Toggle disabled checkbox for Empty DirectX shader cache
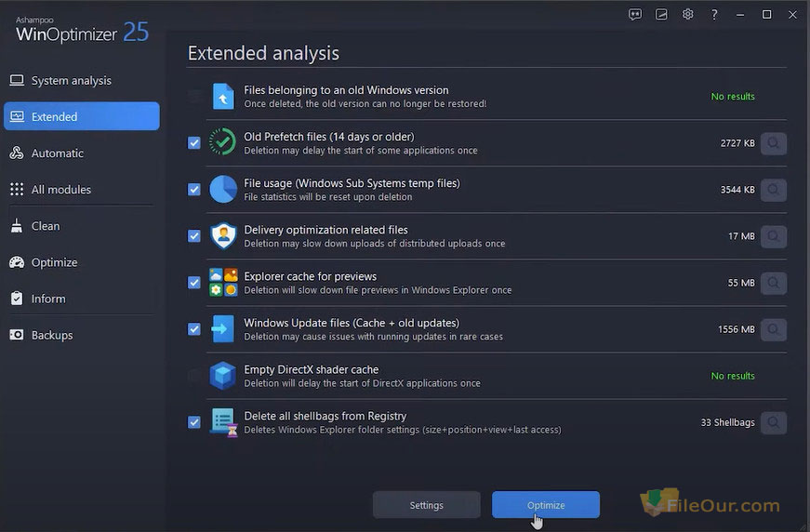Image resolution: width=810 pixels, height=532 pixels. pyautogui.click(x=194, y=376)
